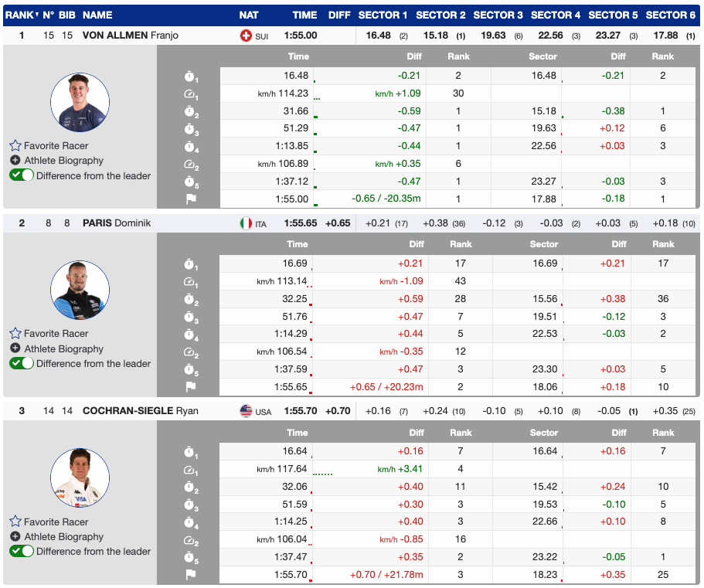Open VON ALLMEN Franjo result row
This screenshot has height=588, width=704.
130,36
